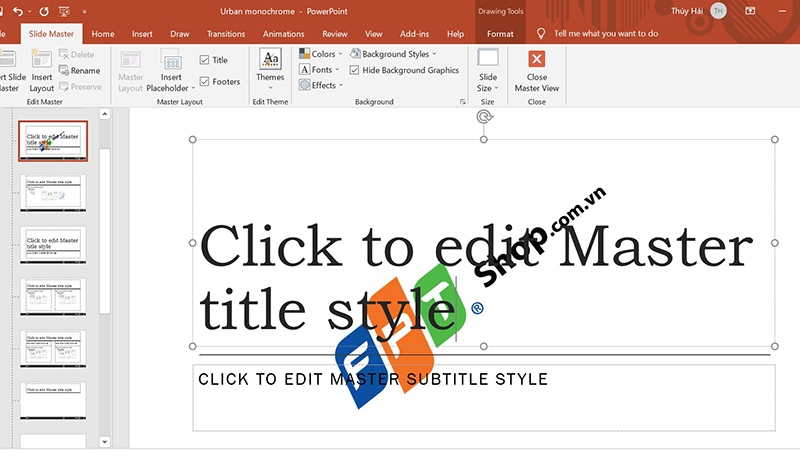Uncheck the Title checkbox
Image resolution: width=800 pixels, height=450 pixels.
coord(205,60)
